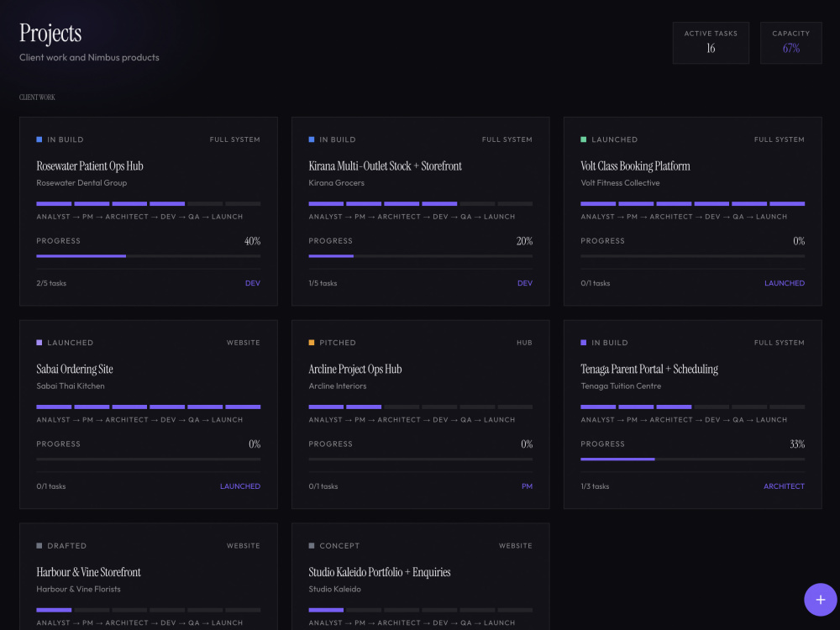
Task: Click 'Rosewater Dental Group' client name
Action: 81,182
